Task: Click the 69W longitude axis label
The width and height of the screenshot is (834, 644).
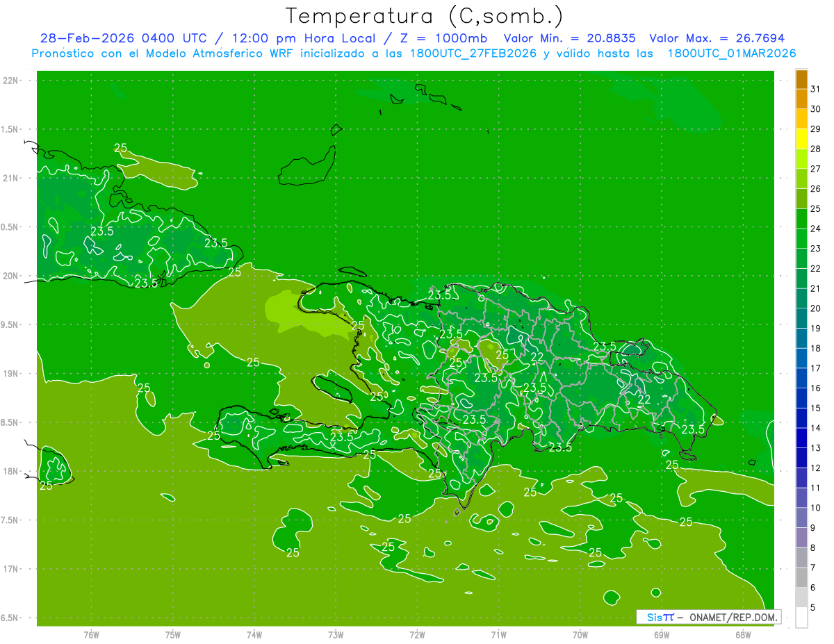Action: 662,635
